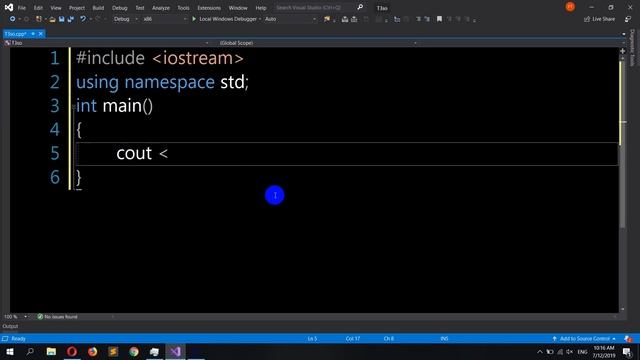Open the T3ao project scope dropdown
This screenshot has height=360, width=640.
tap(106, 43)
